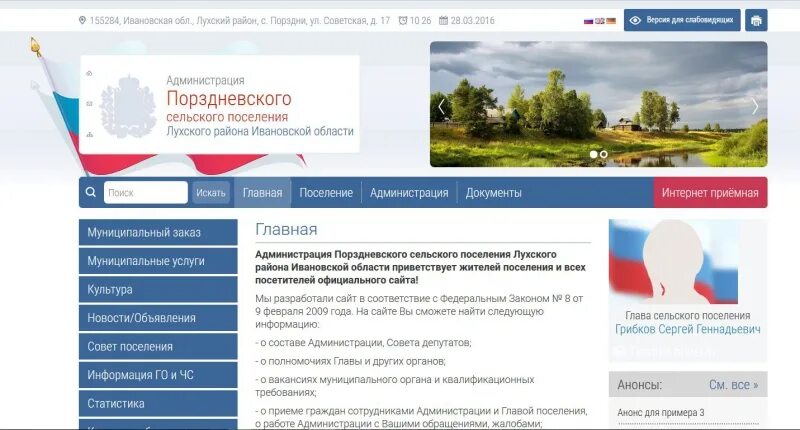Screen dimensions: 800x430
Task: Click the small sitemap icon in the logo card
Action: click(89, 135)
